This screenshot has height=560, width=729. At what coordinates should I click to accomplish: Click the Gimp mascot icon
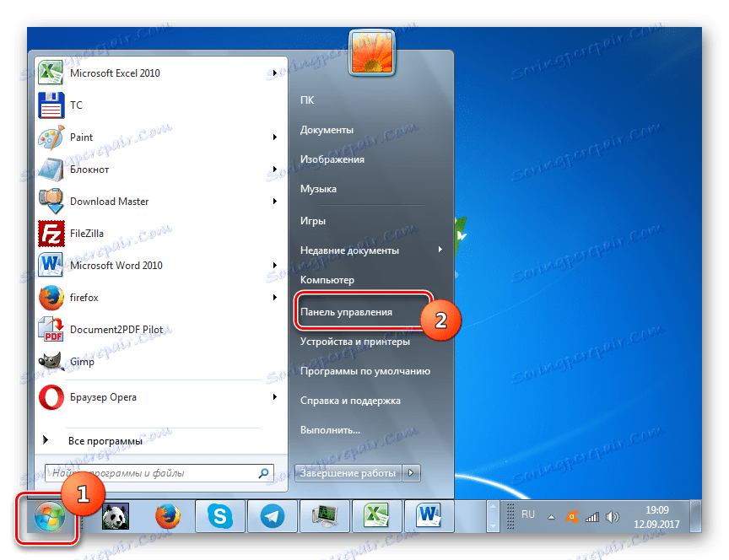pos(51,362)
